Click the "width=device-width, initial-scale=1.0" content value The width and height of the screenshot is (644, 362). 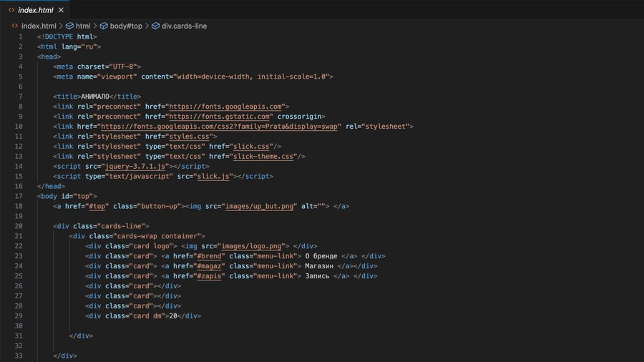[251, 77]
